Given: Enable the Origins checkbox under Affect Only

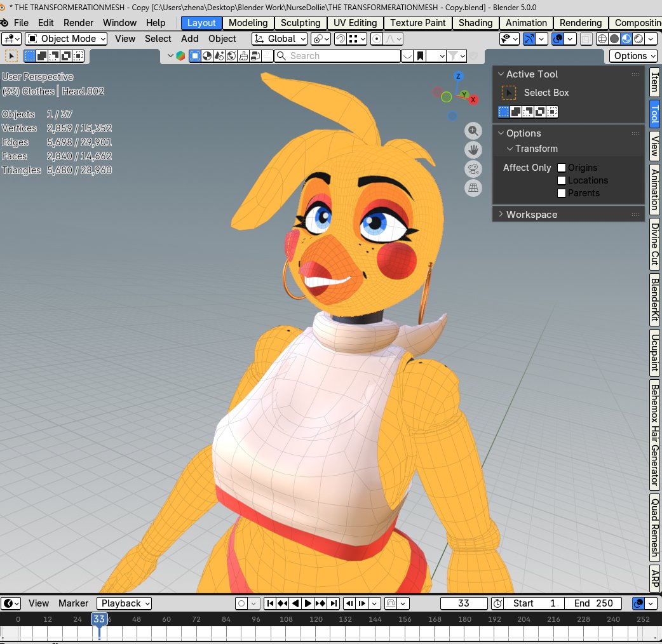Looking at the screenshot, I should [x=562, y=168].
